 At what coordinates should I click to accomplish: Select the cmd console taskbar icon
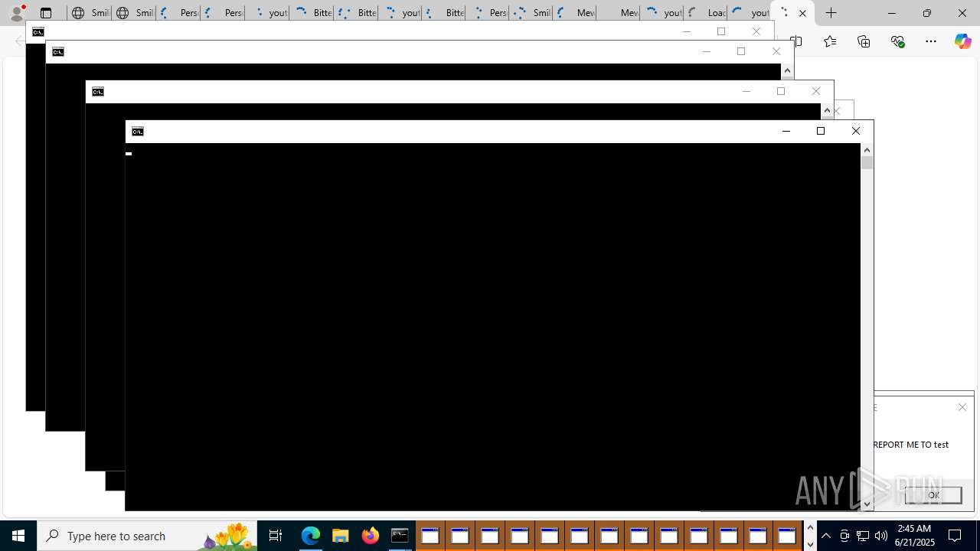pos(400,536)
